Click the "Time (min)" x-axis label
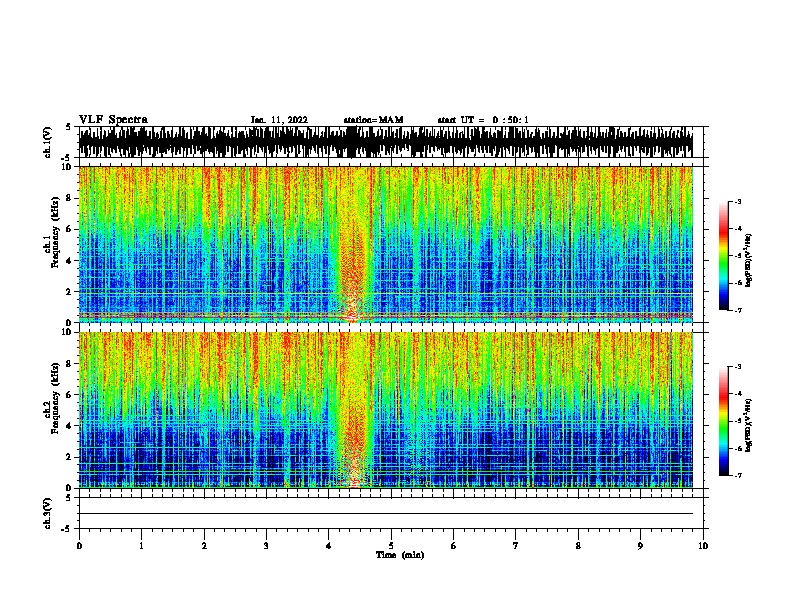The height and width of the screenshot is (612, 792). [x=400, y=555]
